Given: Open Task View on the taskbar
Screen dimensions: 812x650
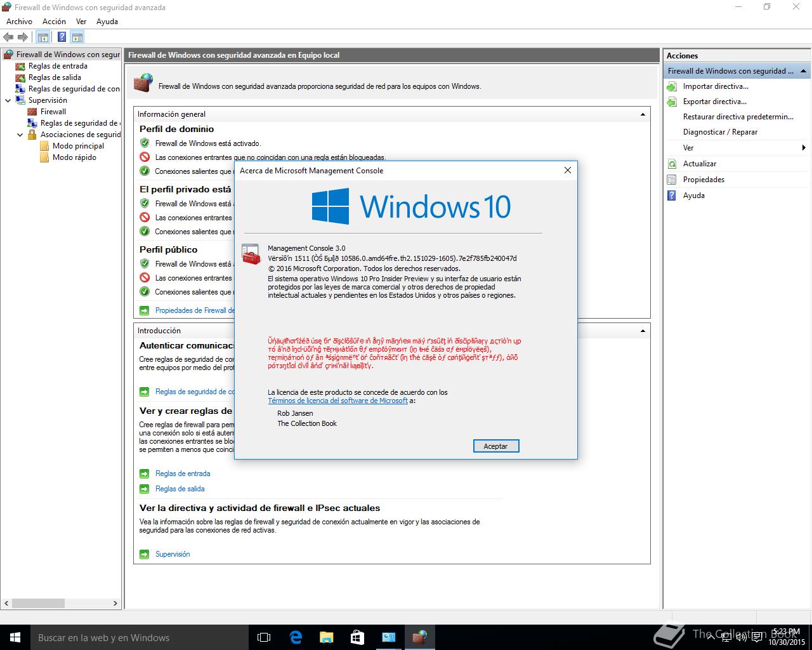Looking at the screenshot, I should click(x=264, y=637).
